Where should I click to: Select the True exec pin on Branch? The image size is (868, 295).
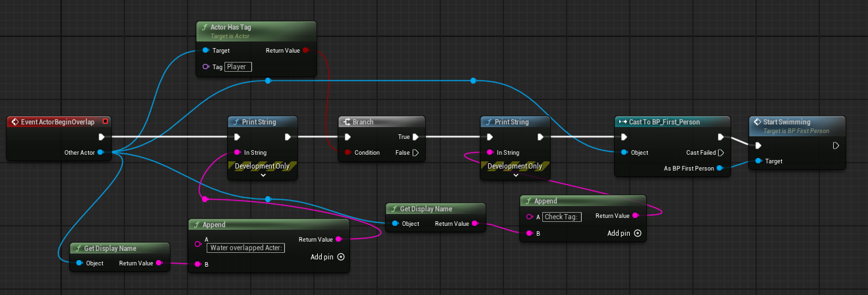pyautogui.click(x=416, y=137)
